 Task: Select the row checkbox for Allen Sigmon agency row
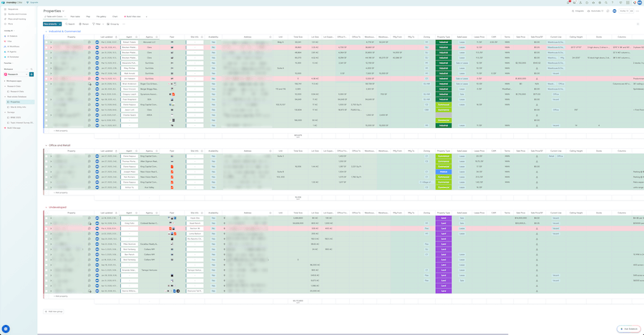(x=47, y=162)
